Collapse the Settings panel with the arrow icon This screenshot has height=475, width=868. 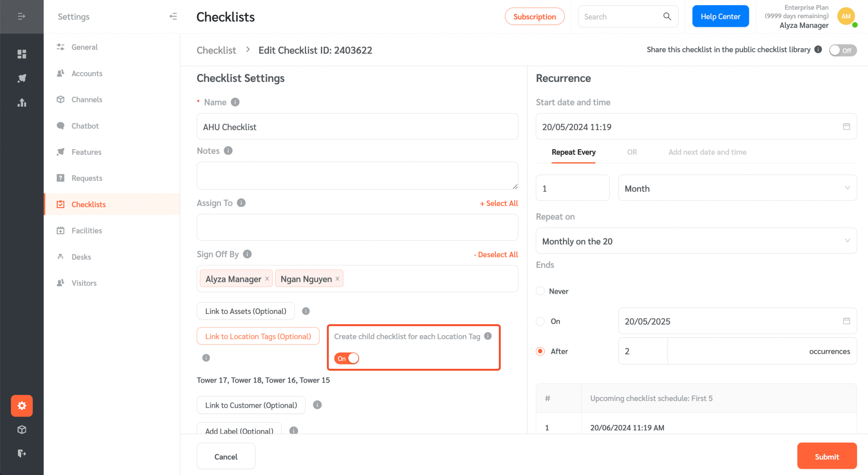pyautogui.click(x=173, y=16)
